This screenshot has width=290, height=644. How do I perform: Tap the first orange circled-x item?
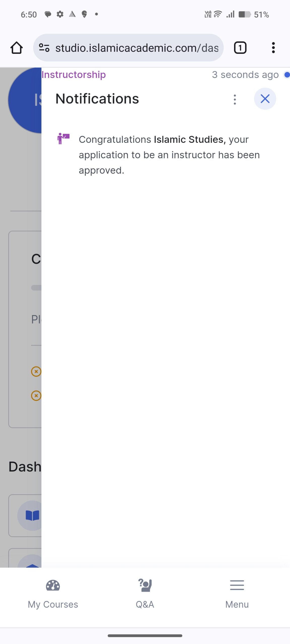click(36, 371)
